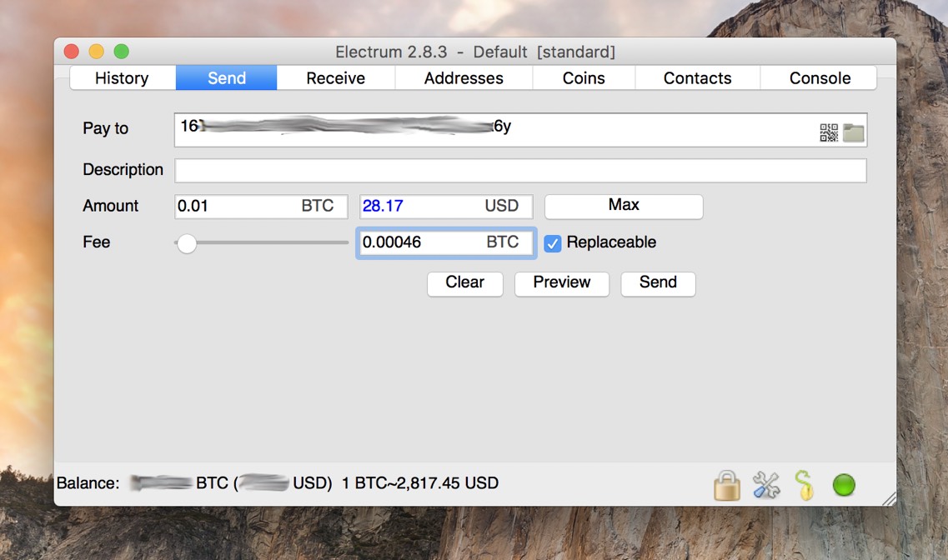Click the Send button below the fee
This screenshot has width=948, height=560.
(x=658, y=283)
